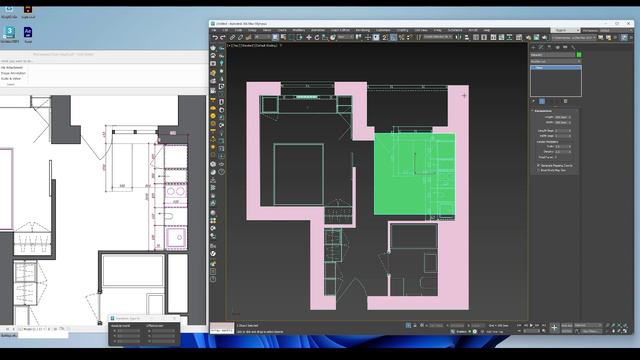Viewport: 640px width, 360px height.
Task: Open the Material Editor icon
Action: tap(519, 38)
